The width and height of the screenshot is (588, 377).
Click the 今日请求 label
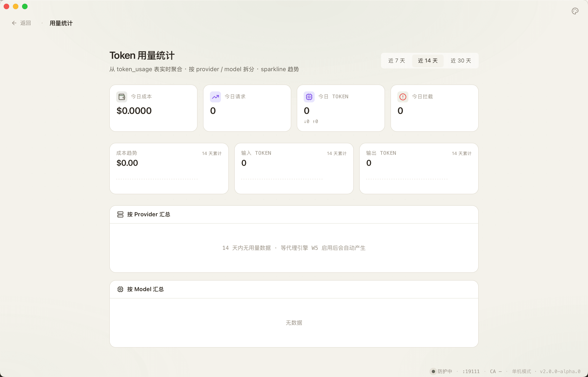(235, 96)
